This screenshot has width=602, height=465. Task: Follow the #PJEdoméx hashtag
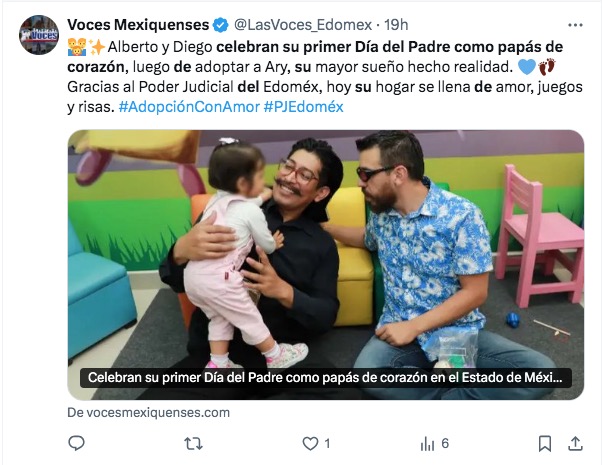tap(303, 107)
